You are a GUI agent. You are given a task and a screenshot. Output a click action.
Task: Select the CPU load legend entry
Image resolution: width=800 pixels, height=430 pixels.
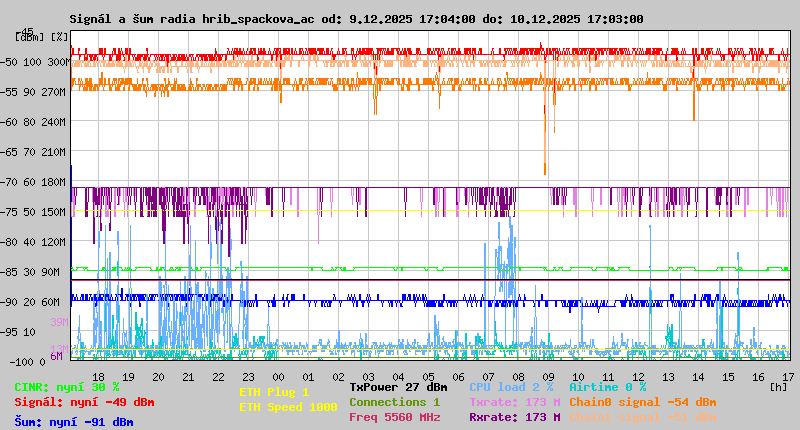click(x=512, y=387)
